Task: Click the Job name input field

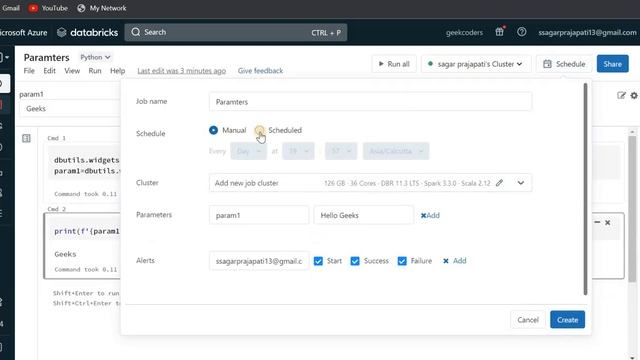Action: tap(370, 102)
